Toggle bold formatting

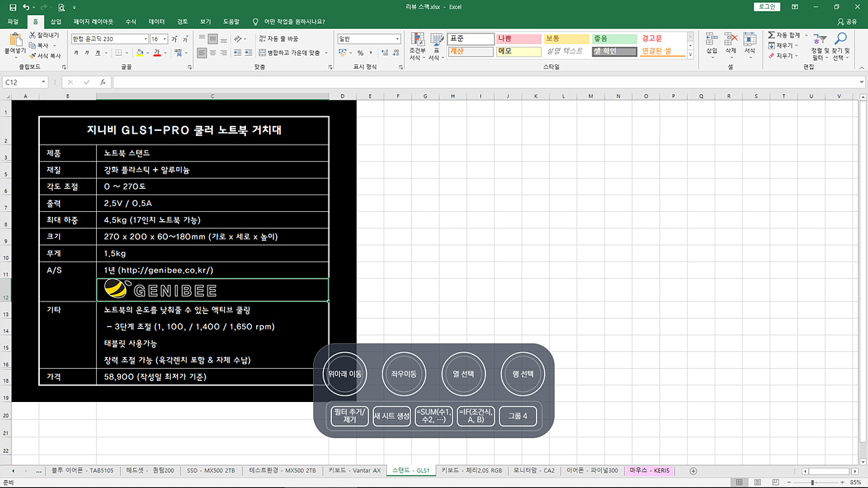[76, 53]
